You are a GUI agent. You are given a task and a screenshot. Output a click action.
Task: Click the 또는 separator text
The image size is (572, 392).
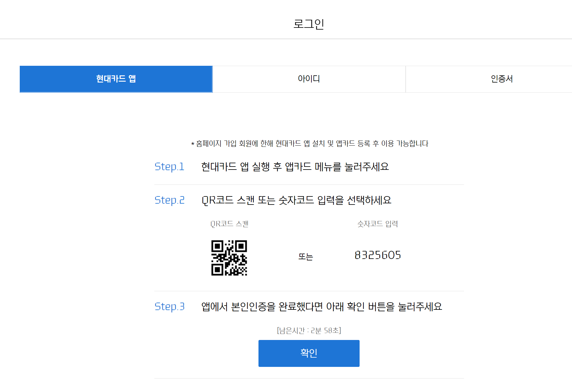(x=306, y=257)
